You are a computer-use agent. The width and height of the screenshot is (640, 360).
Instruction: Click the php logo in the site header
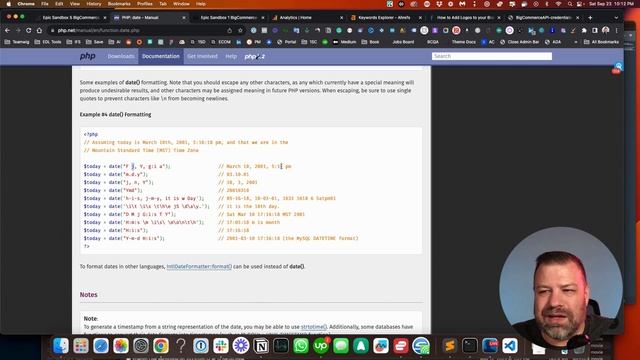(87, 56)
